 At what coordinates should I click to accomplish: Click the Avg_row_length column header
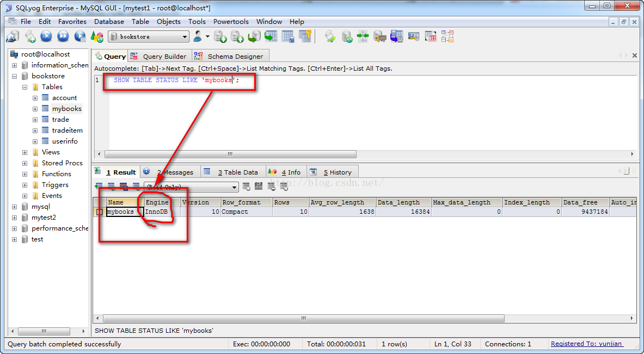pos(342,202)
